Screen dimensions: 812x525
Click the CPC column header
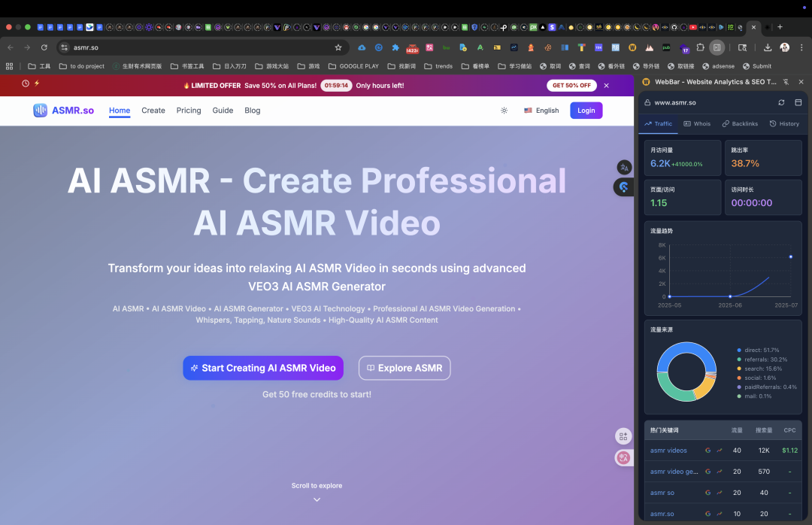[x=789, y=430]
